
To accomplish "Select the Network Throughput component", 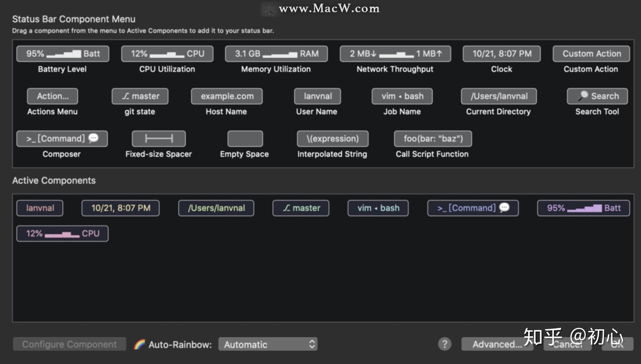I will coord(395,53).
